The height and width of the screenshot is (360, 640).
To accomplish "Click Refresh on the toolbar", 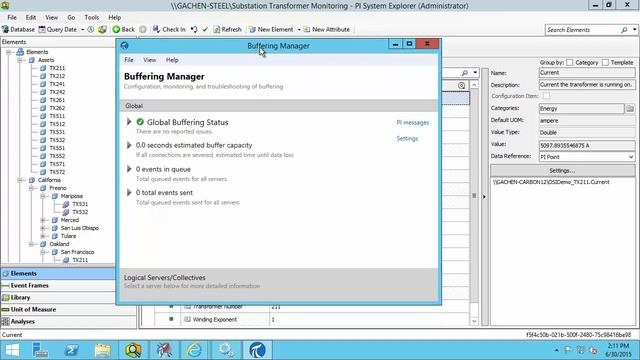I will [x=227, y=29].
